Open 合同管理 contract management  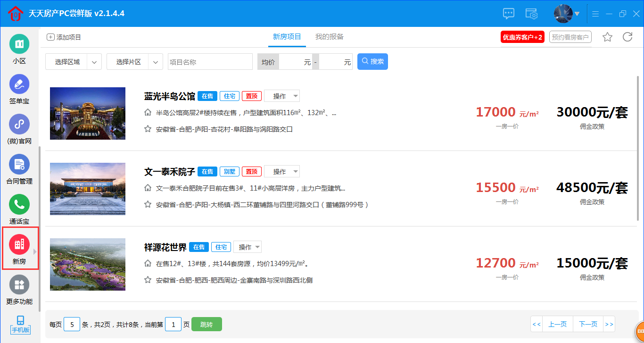19,165
